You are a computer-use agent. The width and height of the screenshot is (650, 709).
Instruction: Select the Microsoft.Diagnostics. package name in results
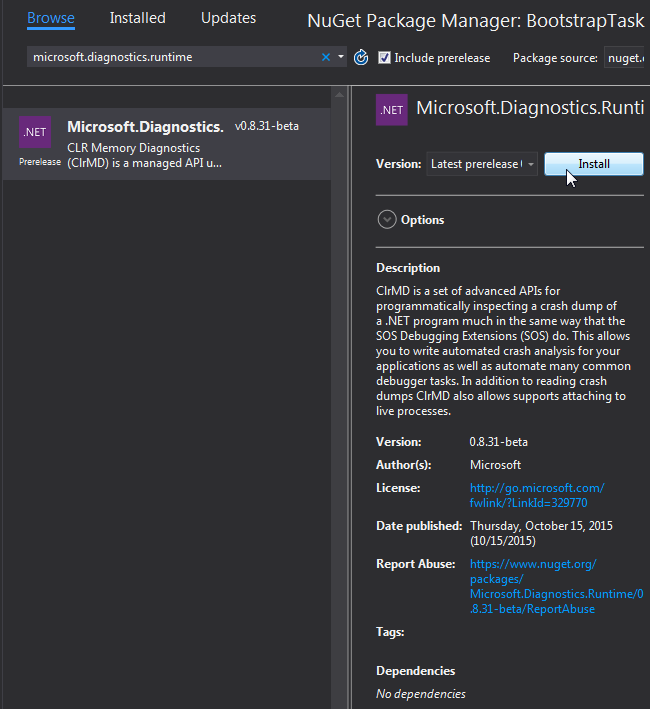pos(145,127)
